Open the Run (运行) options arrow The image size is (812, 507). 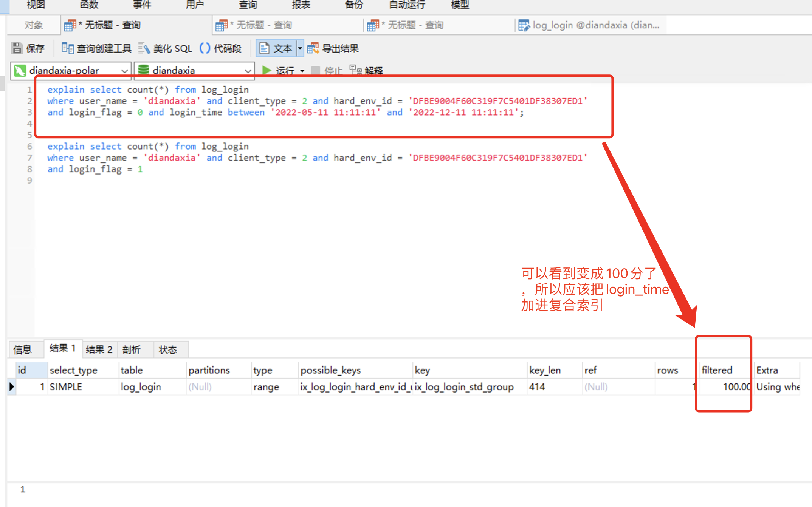302,71
